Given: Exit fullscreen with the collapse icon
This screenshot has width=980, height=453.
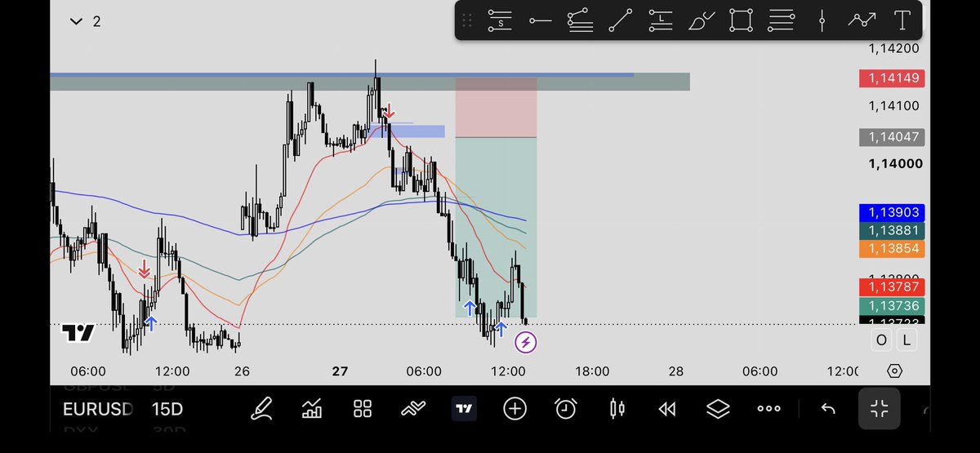Looking at the screenshot, I should 879,409.
